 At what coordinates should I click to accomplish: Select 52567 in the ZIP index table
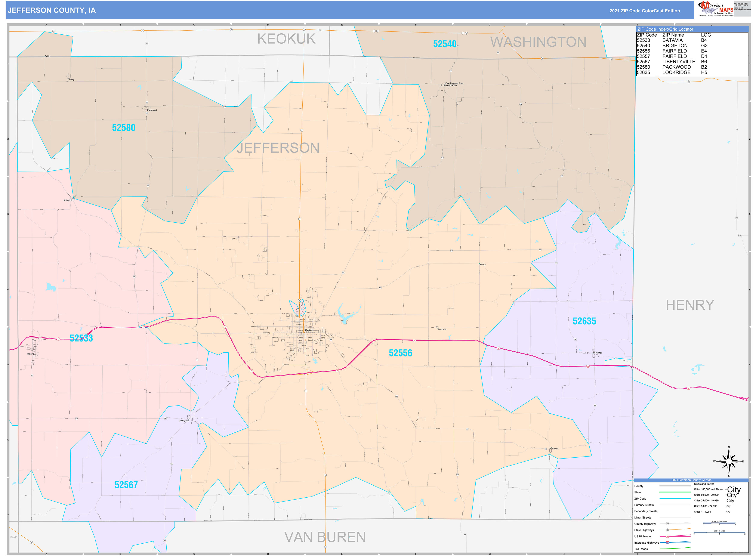pyautogui.click(x=643, y=62)
